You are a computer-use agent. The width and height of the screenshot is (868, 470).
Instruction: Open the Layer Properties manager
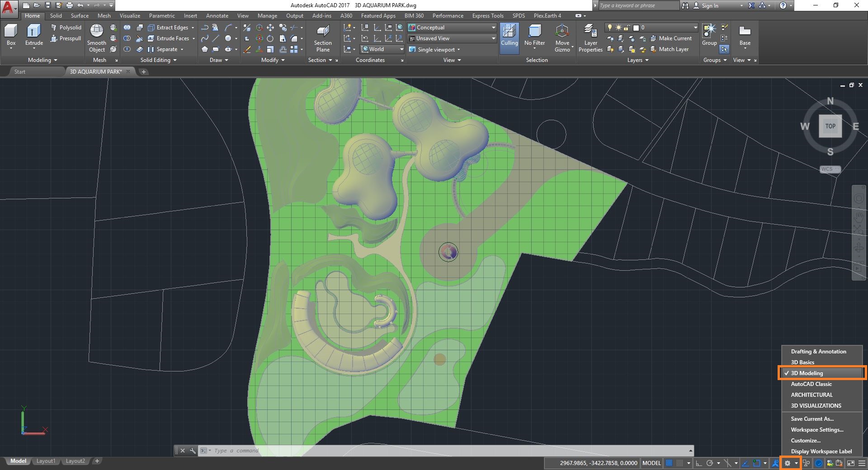590,38
